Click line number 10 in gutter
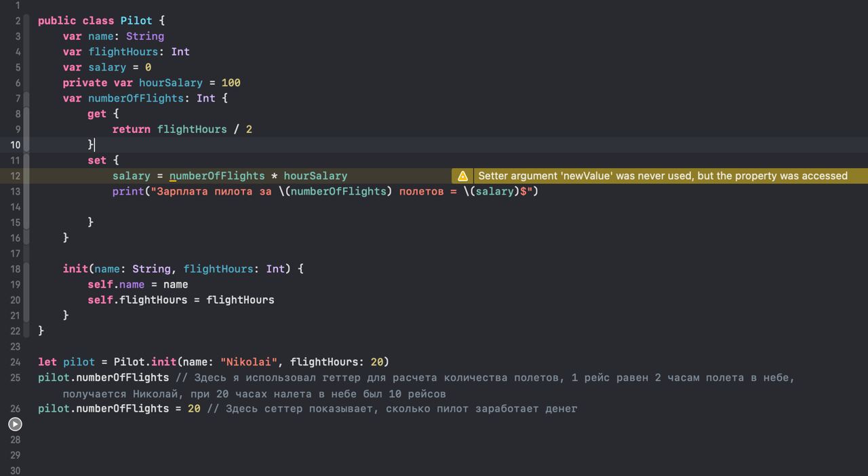This screenshot has width=868, height=476. pos(15,144)
